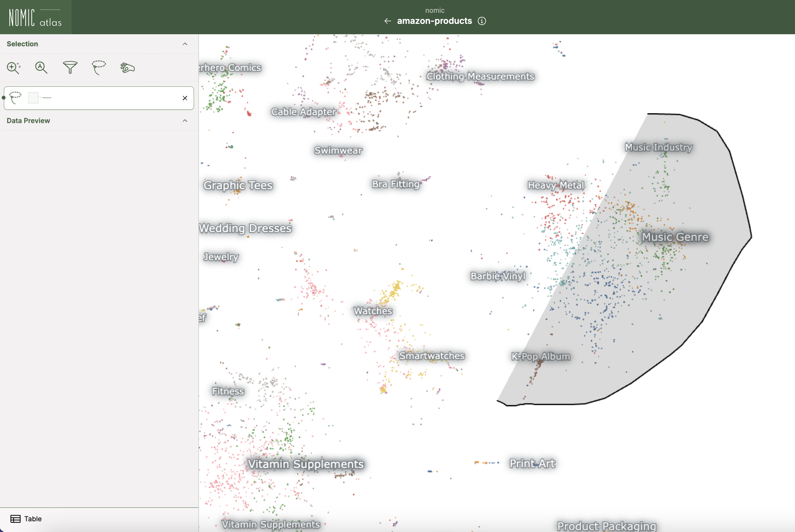This screenshot has width=795, height=532.
Task: Click the tag cursor tool icon
Action: 127,67
